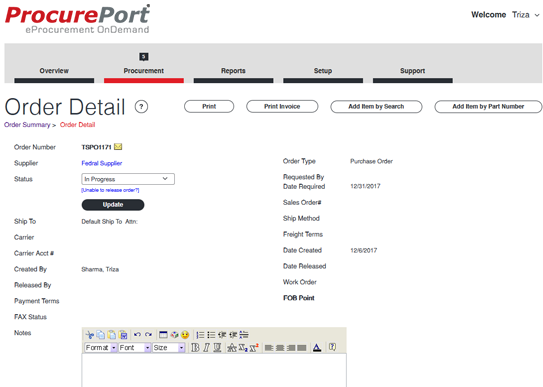This screenshot has height=387, width=543.
Task: Open the Status dropdown showing In Progress
Action: pos(128,179)
